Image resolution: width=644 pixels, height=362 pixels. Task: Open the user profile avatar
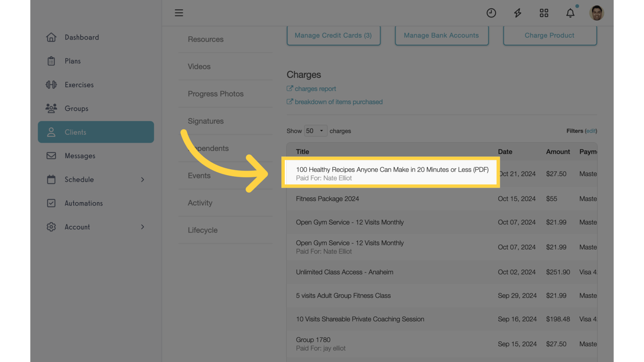(x=596, y=13)
